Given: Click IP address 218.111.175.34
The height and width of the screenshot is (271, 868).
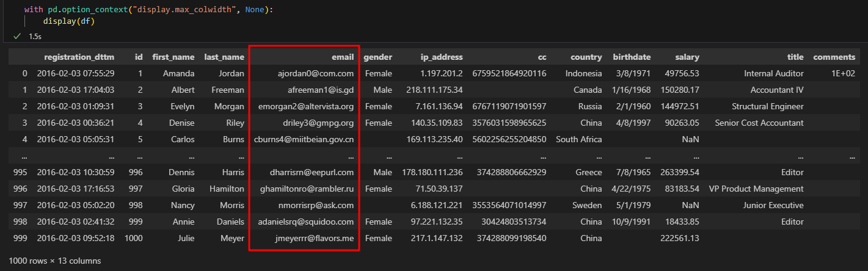Looking at the screenshot, I should point(435,90).
